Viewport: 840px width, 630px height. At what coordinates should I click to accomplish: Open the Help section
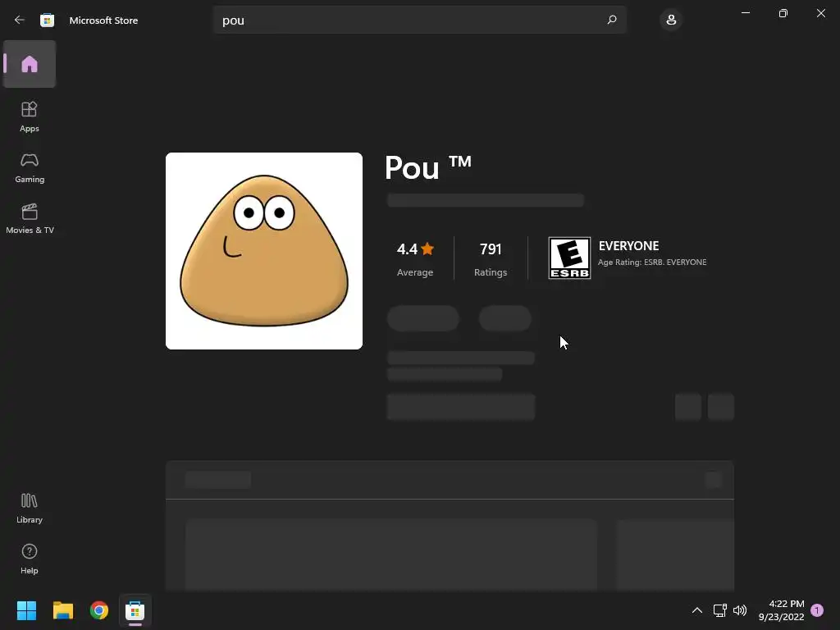(x=30, y=559)
